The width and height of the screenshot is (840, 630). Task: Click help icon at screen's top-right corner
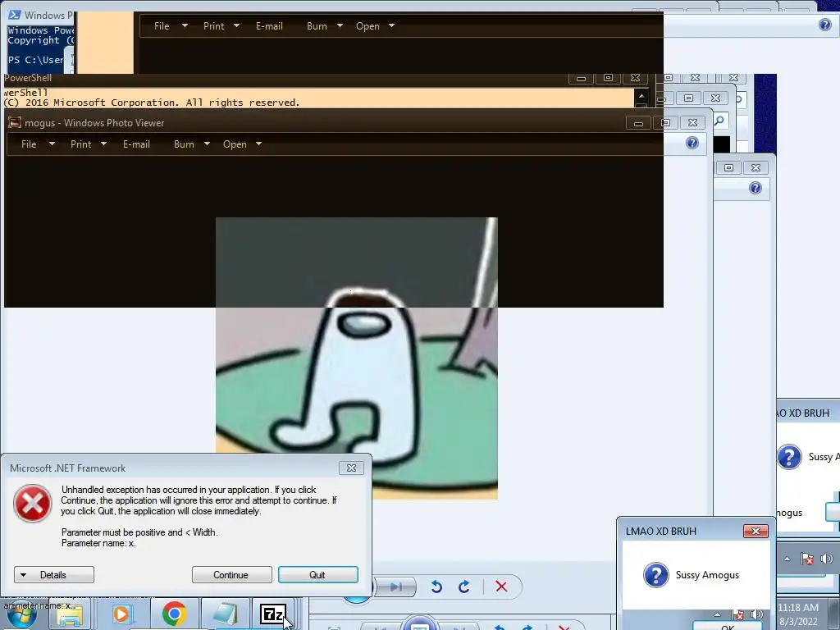coord(825,24)
